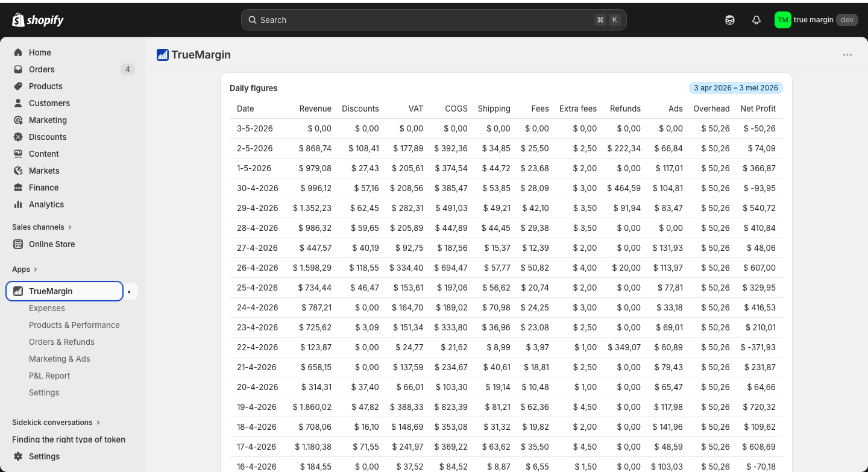Expand Sales channels section
The width and height of the screenshot is (868, 472).
42,227
